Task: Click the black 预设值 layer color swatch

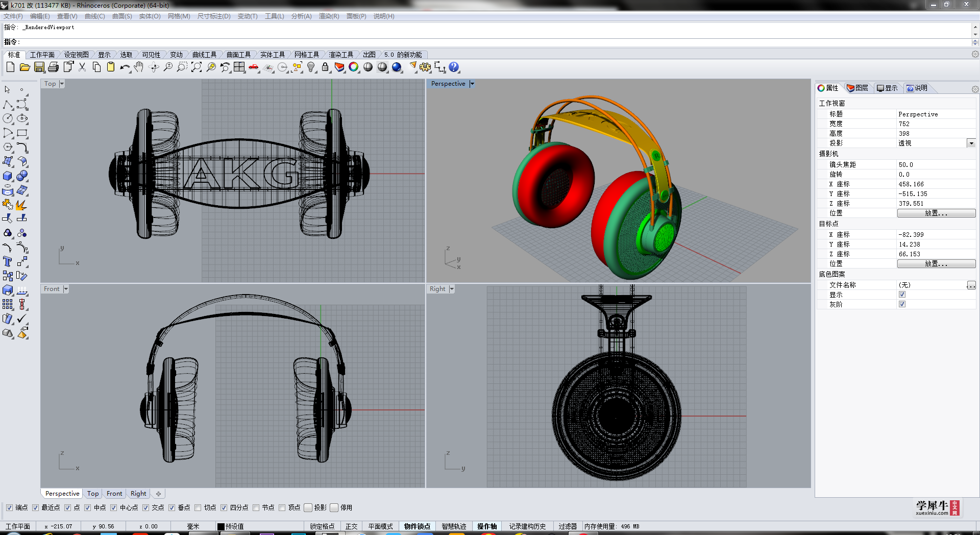Action: [x=221, y=526]
